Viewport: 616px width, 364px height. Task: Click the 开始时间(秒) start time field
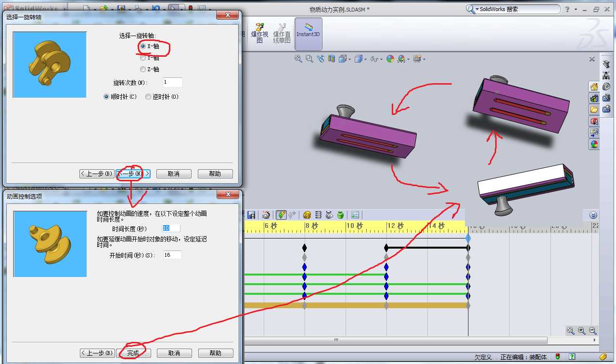pyautogui.click(x=172, y=255)
